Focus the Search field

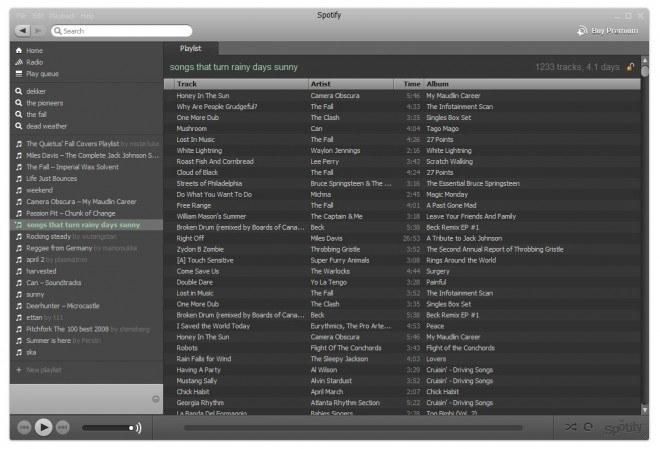coord(122,31)
